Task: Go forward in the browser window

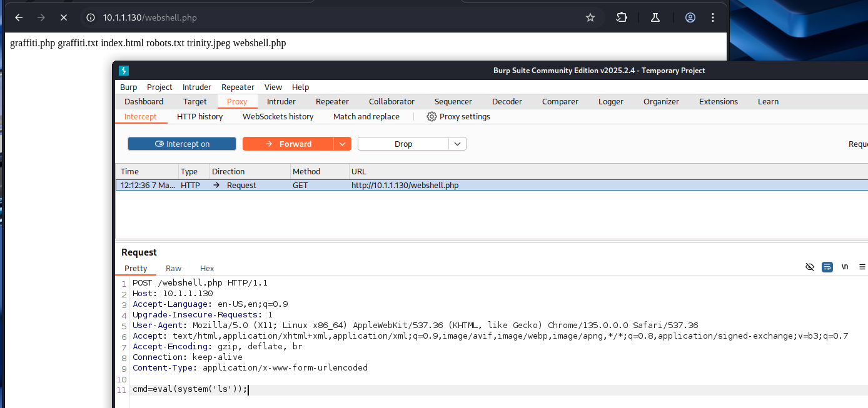Action: (x=41, y=17)
